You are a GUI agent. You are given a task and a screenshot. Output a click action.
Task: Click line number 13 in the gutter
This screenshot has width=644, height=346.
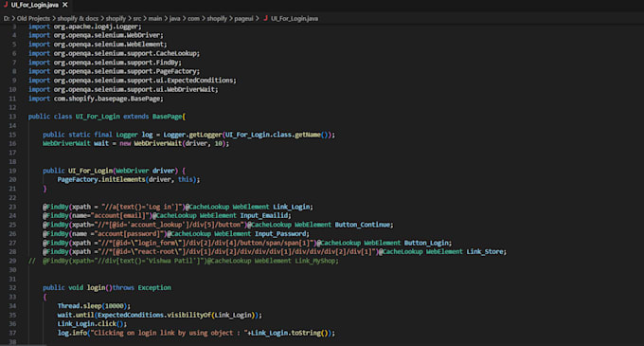(x=12, y=117)
